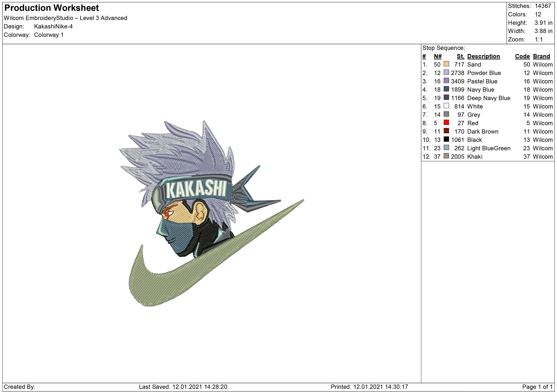The width and height of the screenshot is (557, 392).
Task: Click the 'Navy Blue' description in row 4
Action: [x=481, y=90]
